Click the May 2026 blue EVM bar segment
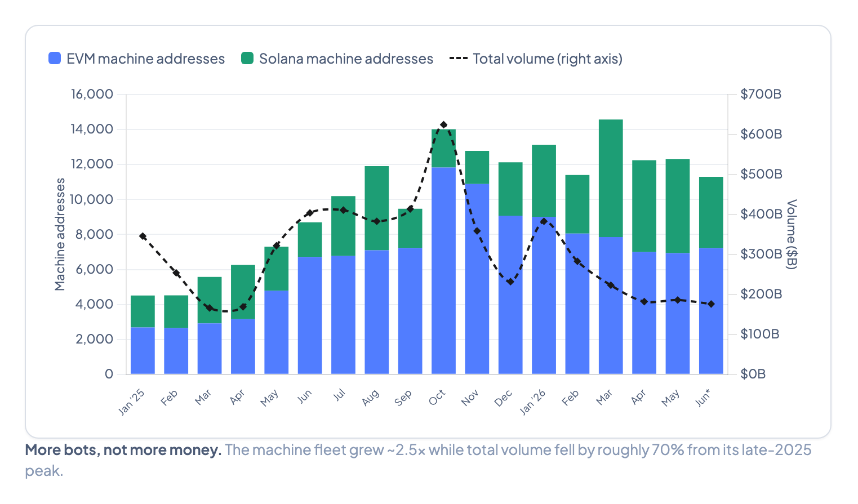Viewport: 858px width, 504px height. (678, 313)
